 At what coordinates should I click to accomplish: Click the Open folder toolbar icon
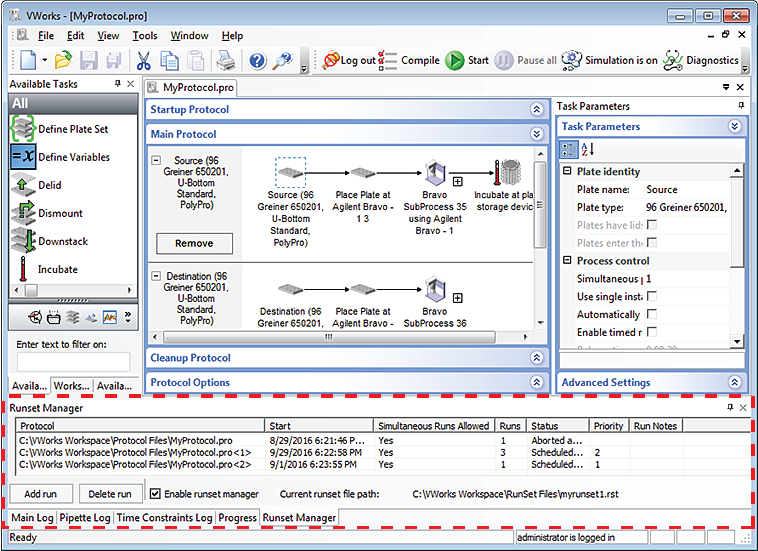(x=63, y=61)
